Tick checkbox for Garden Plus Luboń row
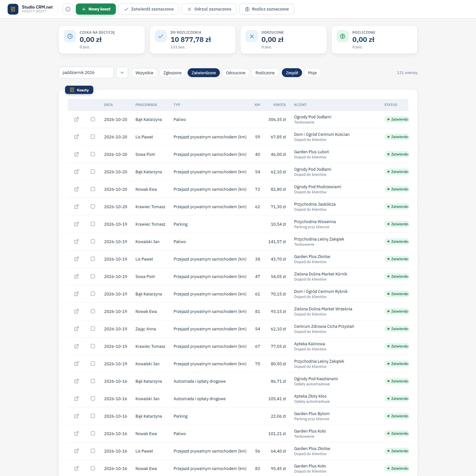The height and width of the screenshot is (476, 476). pos(93,154)
